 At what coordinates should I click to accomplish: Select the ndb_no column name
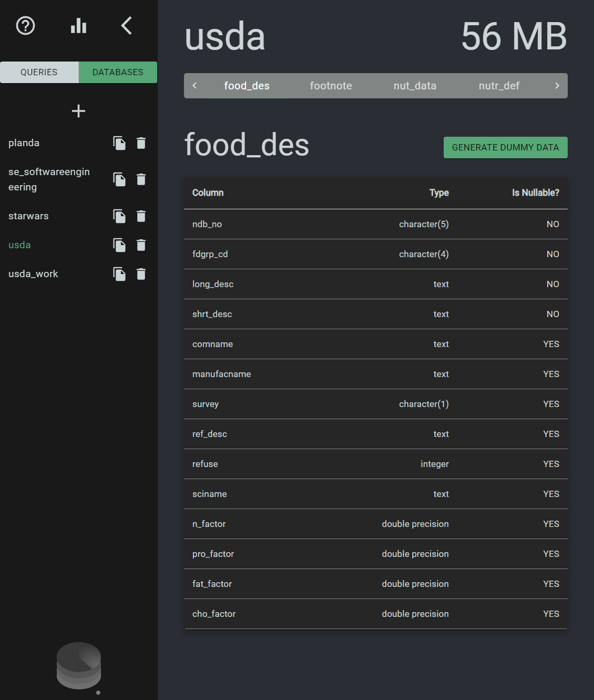[x=207, y=224]
